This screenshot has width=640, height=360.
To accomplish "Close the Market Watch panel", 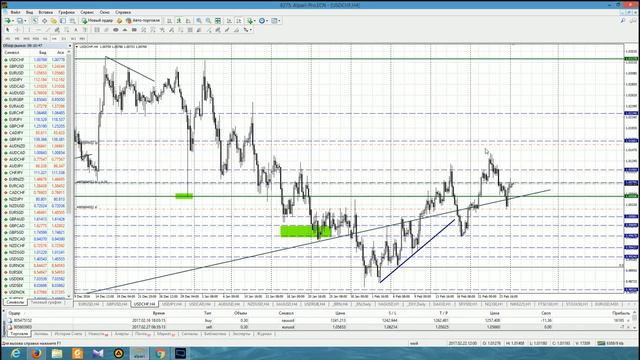I will pos(70,46).
